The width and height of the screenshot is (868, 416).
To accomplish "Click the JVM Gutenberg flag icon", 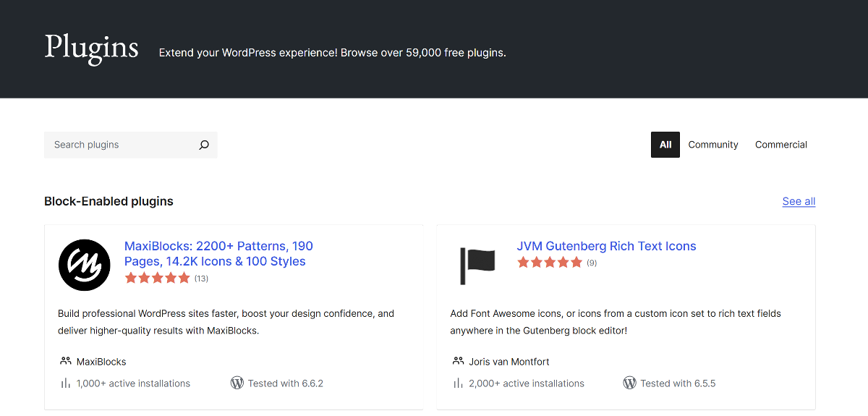I will pos(477,266).
